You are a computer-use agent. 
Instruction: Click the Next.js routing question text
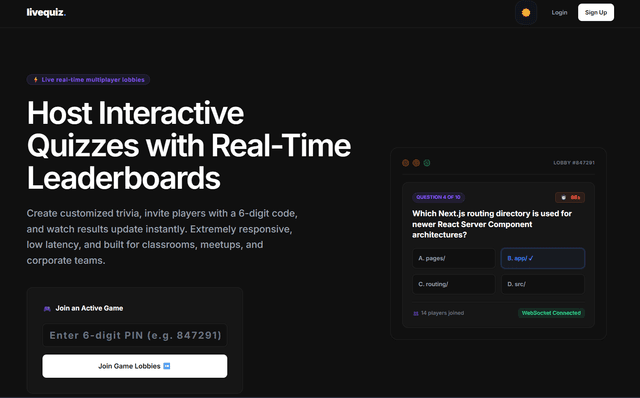tap(492, 224)
